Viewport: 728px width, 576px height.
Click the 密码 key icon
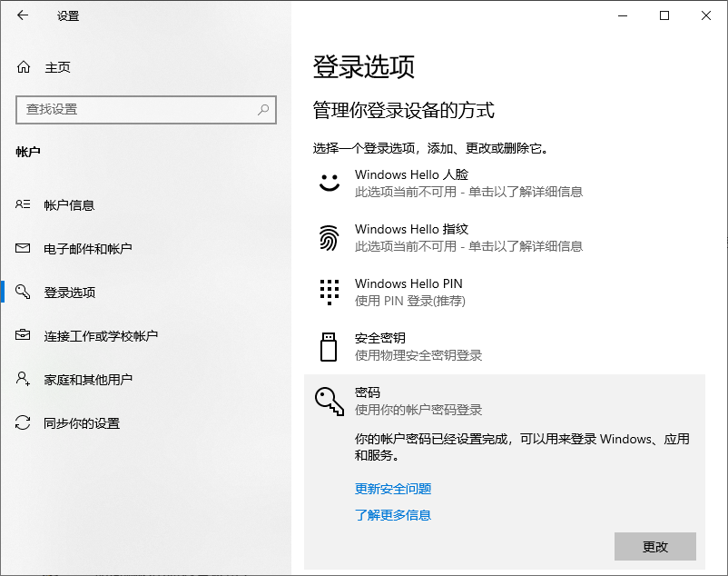click(329, 400)
